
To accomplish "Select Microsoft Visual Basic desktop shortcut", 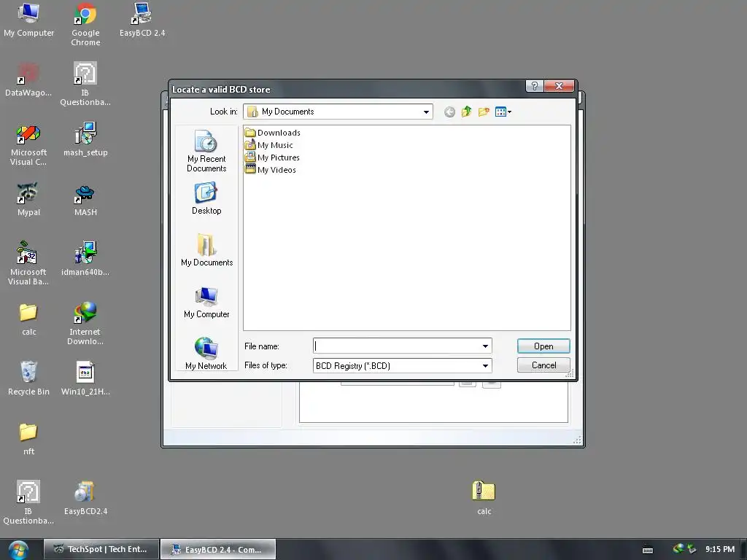I will [28, 263].
